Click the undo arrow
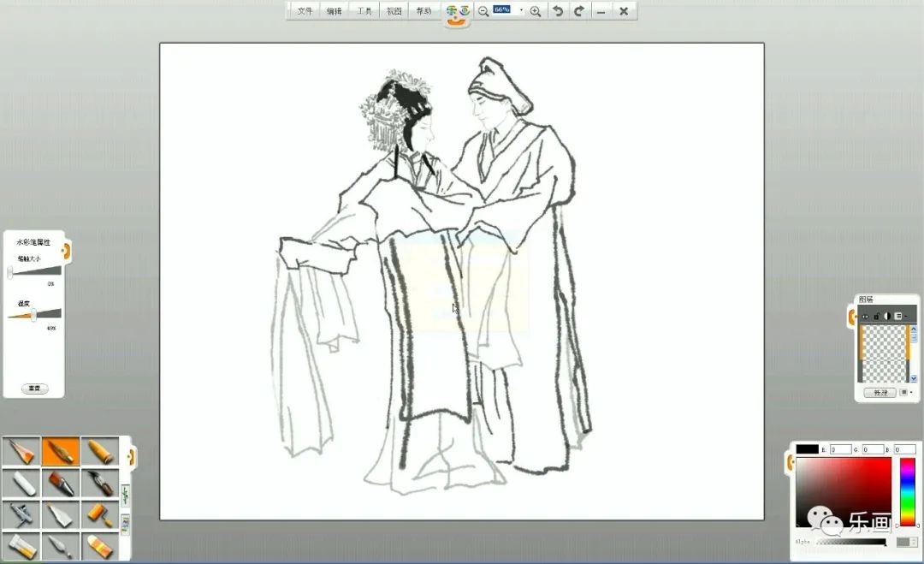 click(x=558, y=11)
